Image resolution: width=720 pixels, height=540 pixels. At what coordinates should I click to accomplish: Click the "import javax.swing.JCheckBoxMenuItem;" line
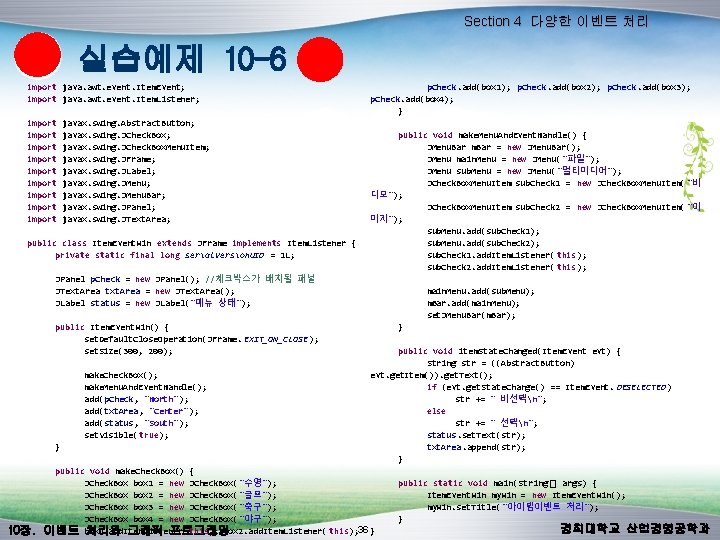[x=118, y=147]
